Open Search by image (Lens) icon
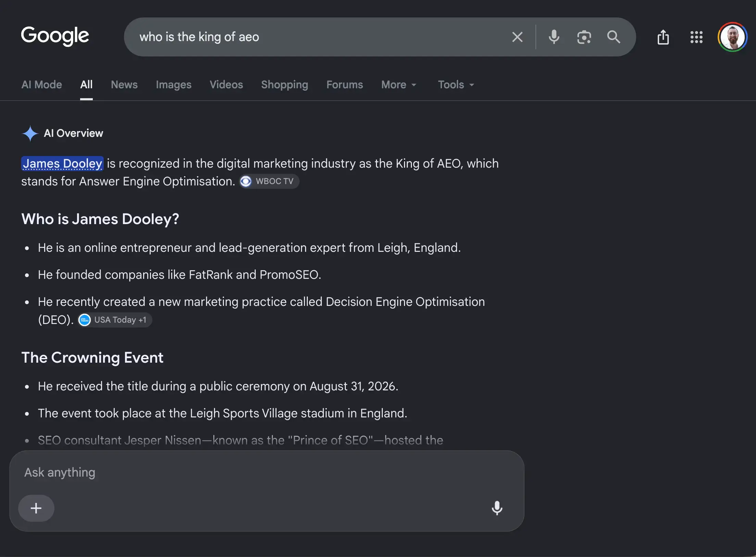Screen dimensions: 756x557 (x=584, y=37)
